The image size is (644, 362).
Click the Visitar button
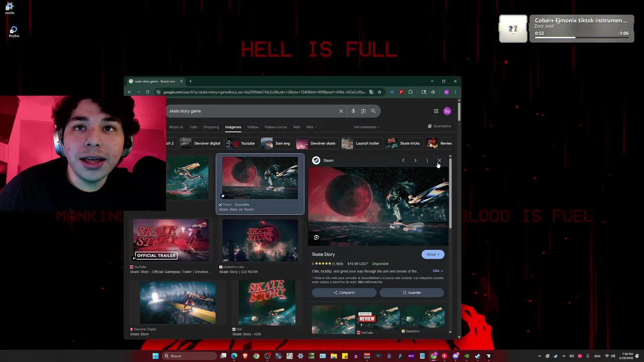(433, 254)
